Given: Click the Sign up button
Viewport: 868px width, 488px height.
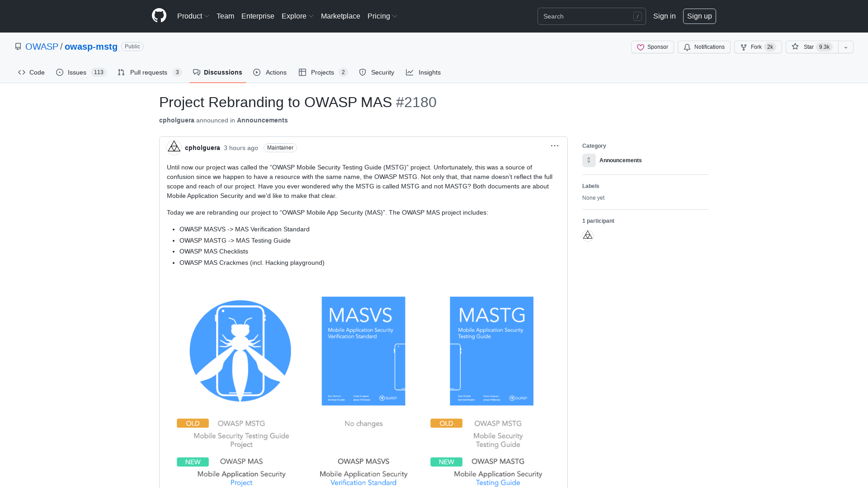Looking at the screenshot, I should [699, 16].
